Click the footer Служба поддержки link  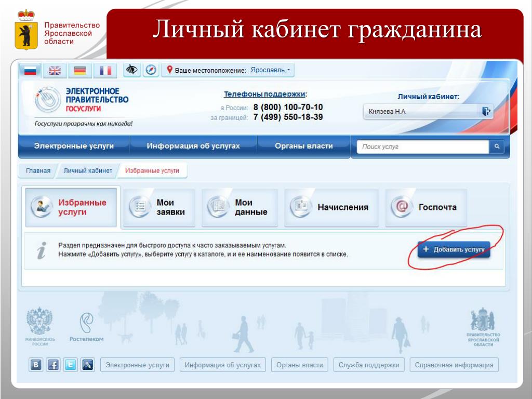[368, 365]
